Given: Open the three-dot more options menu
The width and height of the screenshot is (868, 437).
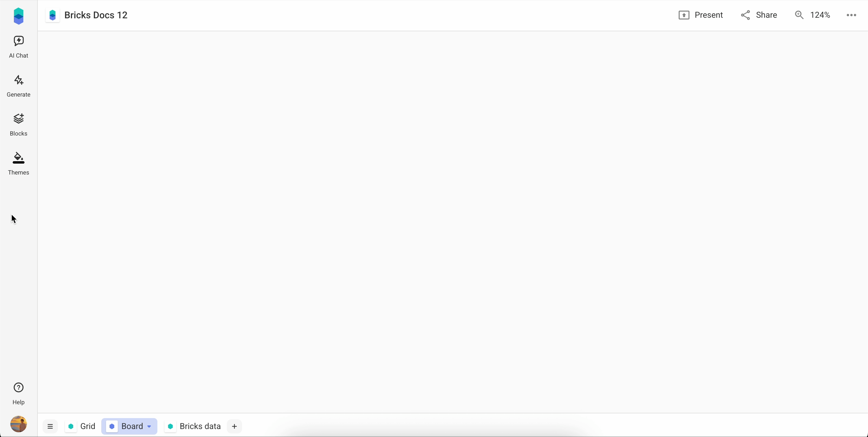Looking at the screenshot, I should (851, 15).
